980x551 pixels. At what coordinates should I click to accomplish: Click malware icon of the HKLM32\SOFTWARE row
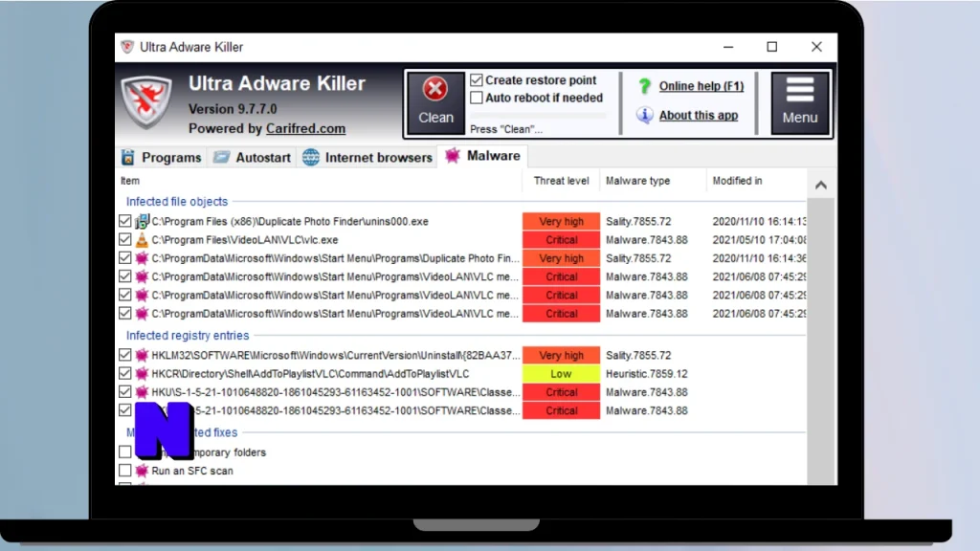point(142,355)
